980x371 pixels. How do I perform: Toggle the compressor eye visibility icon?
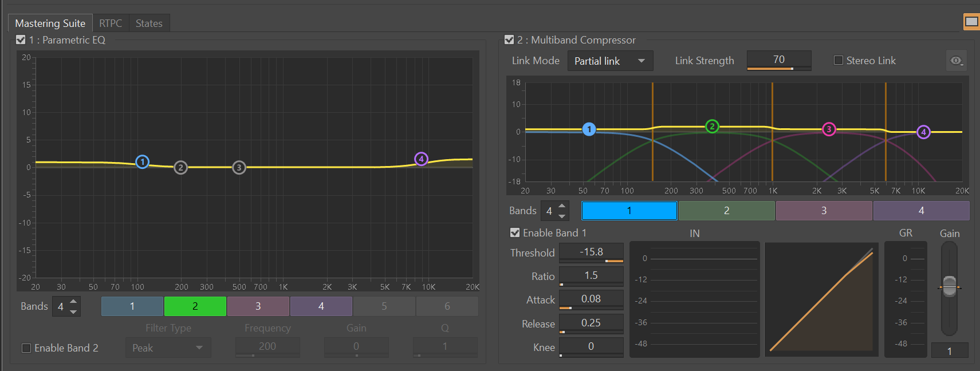coord(956,61)
